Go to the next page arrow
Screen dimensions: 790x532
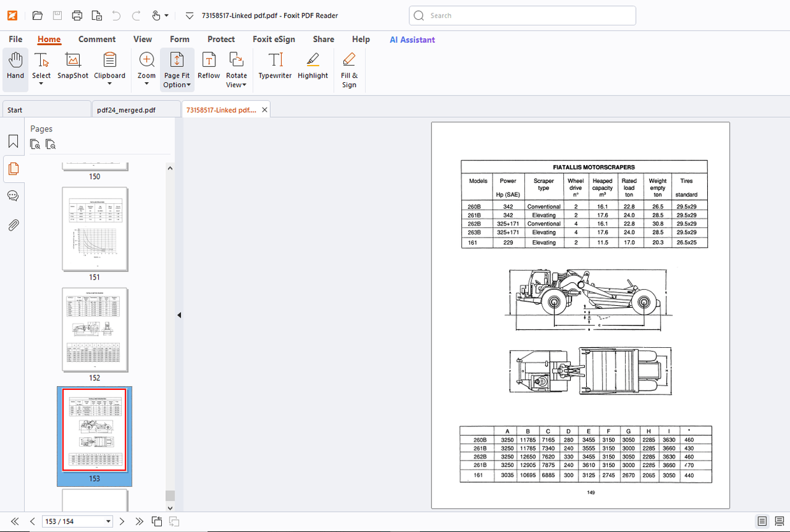point(122,521)
